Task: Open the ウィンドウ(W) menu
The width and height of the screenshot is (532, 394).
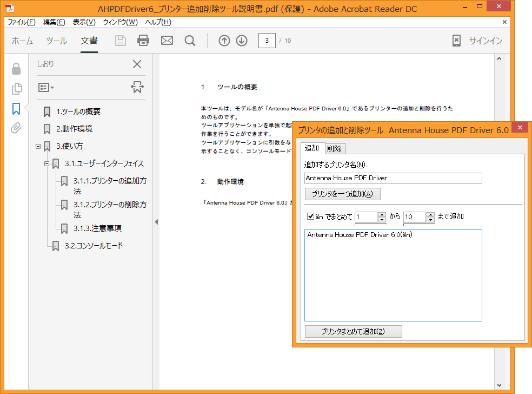Action: 121,22
